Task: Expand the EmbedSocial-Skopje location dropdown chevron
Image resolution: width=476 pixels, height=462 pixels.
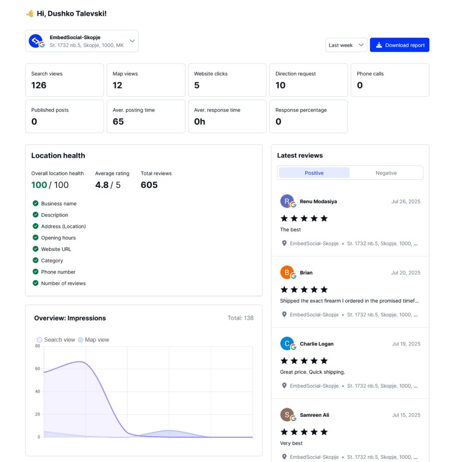Action: point(132,40)
